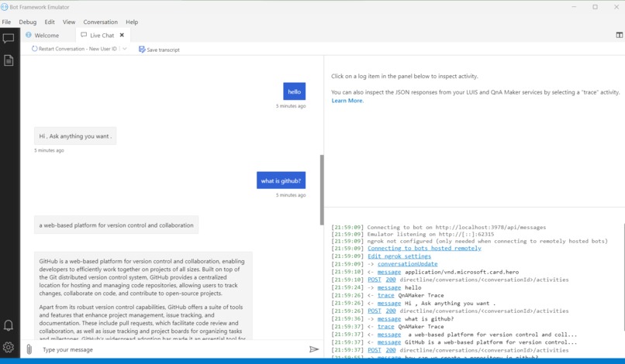Inspect the 'message hello' log entry
The width and height of the screenshot is (625, 364).
(x=389, y=287)
